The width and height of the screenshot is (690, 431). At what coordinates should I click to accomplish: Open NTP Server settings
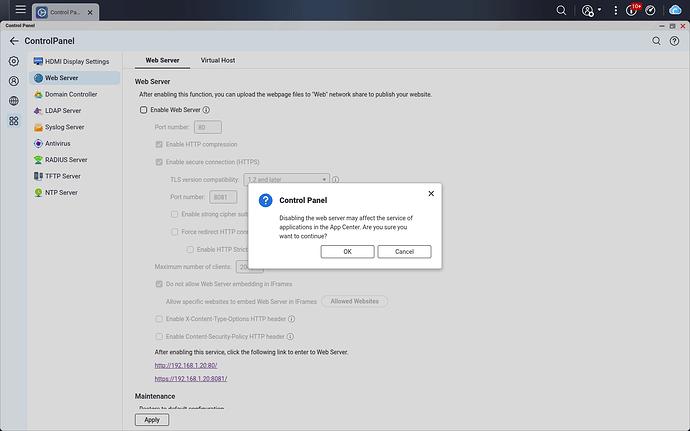click(x=74, y=192)
